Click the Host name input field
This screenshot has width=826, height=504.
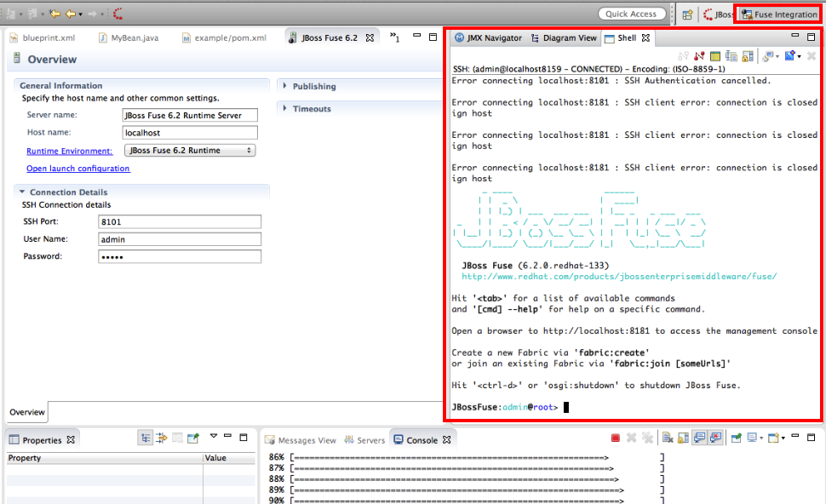pyautogui.click(x=190, y=133)
